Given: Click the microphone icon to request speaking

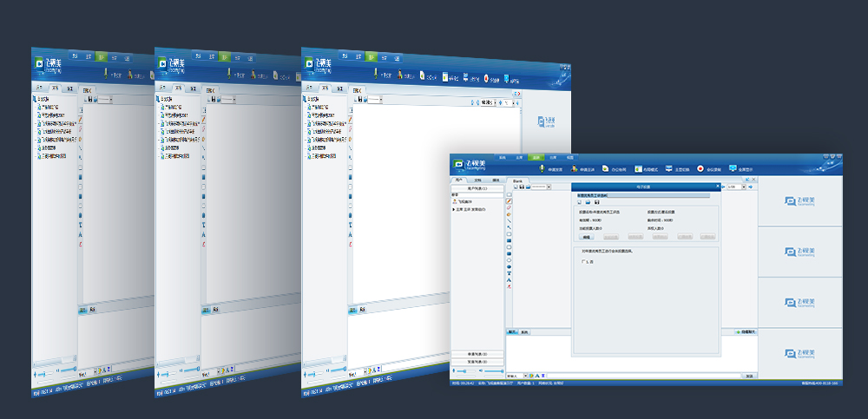Looking at the screenshot, I should [543, 169].
